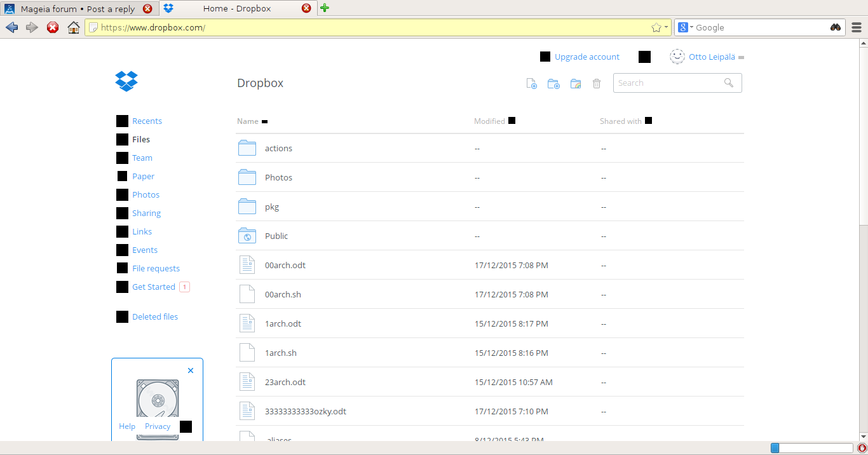Sort files by Modified column
This screenshot has height=455, width=868.
[x=494, y=121]
